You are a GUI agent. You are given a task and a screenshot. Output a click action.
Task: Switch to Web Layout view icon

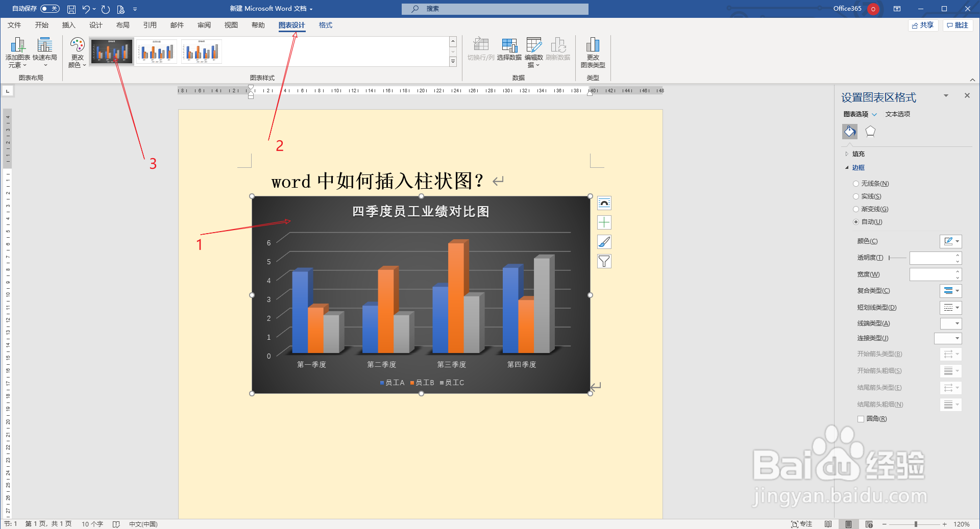(869, 524)
